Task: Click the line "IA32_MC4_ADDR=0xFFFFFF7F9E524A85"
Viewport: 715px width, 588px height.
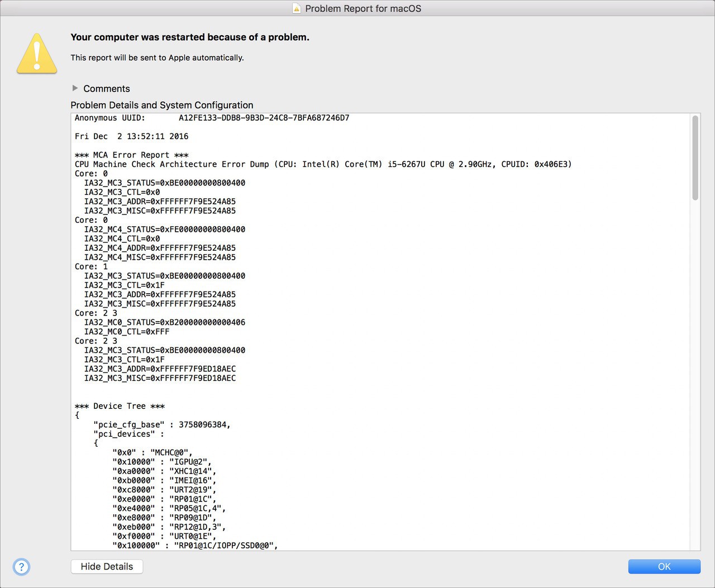Action: [160, 248]
